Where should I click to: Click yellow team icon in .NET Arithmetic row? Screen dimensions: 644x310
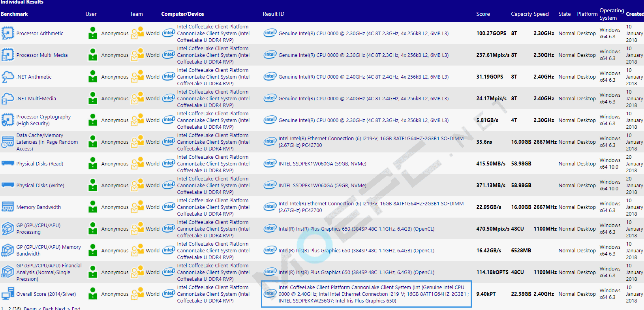pos(137,77)
